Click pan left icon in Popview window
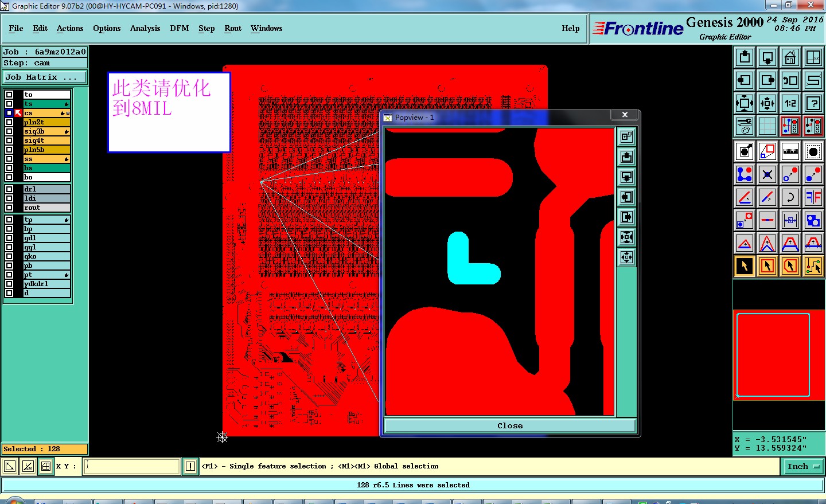826x504 pixels. tap(627, 197)
